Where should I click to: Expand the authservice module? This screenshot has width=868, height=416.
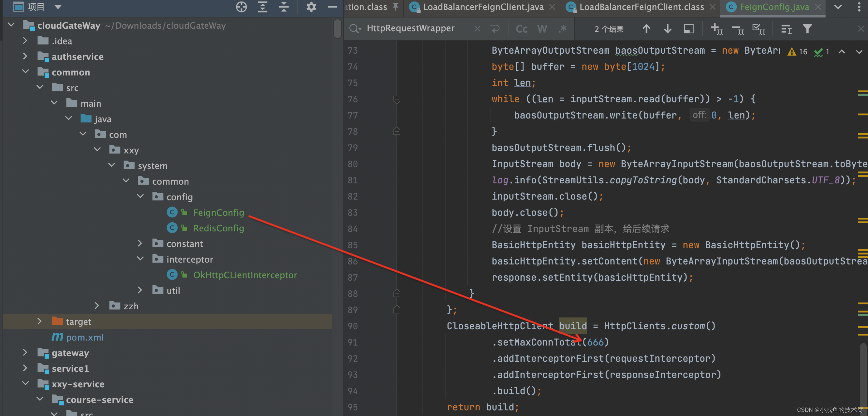(25, 56)
